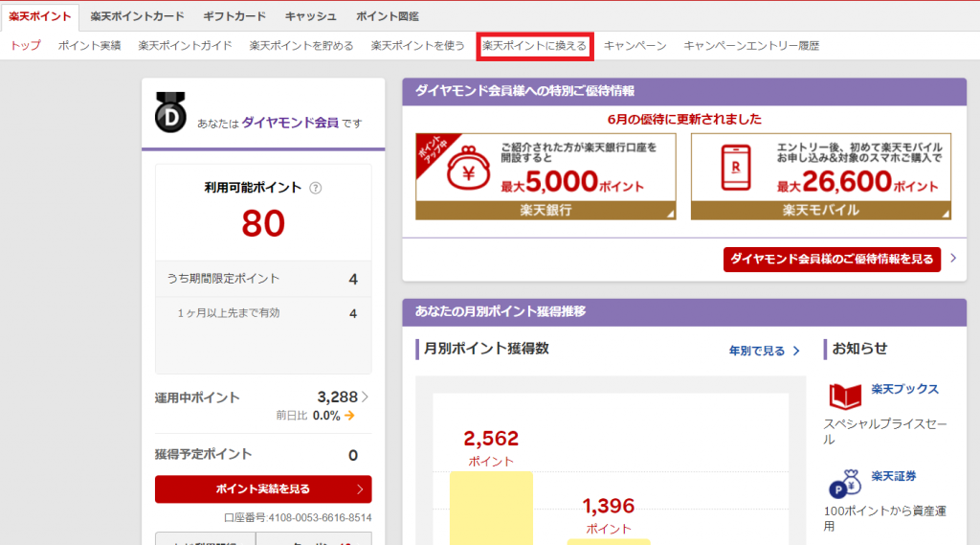Click うち期間限定ポイント row label
Screen dimensions: 980x545
click(223, 279)
